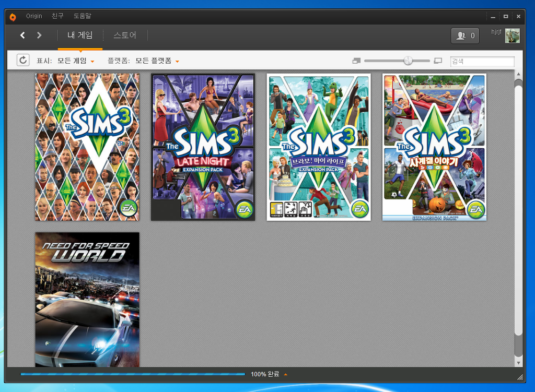Click the small thumbnails size icon
535x392 pixels.
356,61
